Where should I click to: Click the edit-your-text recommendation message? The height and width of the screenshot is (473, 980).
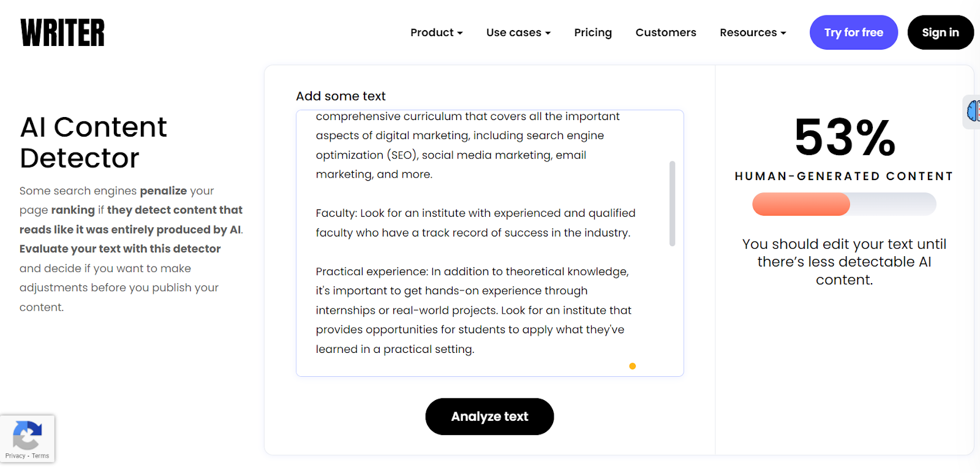(x=844, y=262)
